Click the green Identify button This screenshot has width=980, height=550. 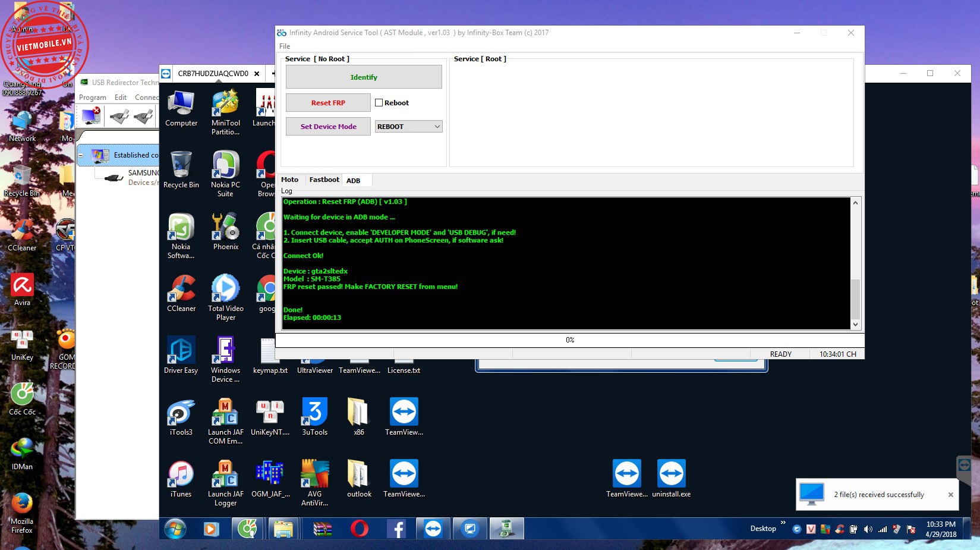[x=364, y=77]
